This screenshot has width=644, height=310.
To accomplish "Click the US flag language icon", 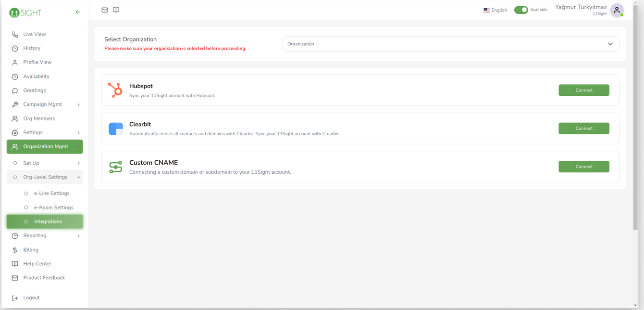I will (486, 10).
